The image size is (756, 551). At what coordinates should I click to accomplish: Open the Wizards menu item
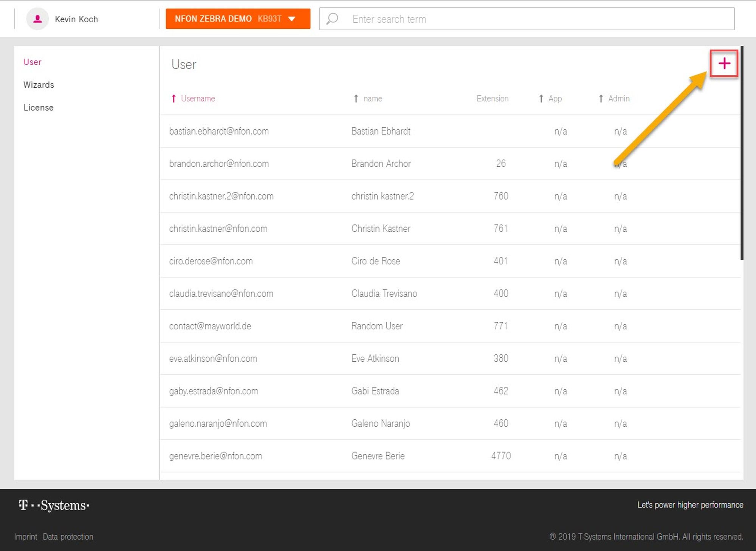39,85
